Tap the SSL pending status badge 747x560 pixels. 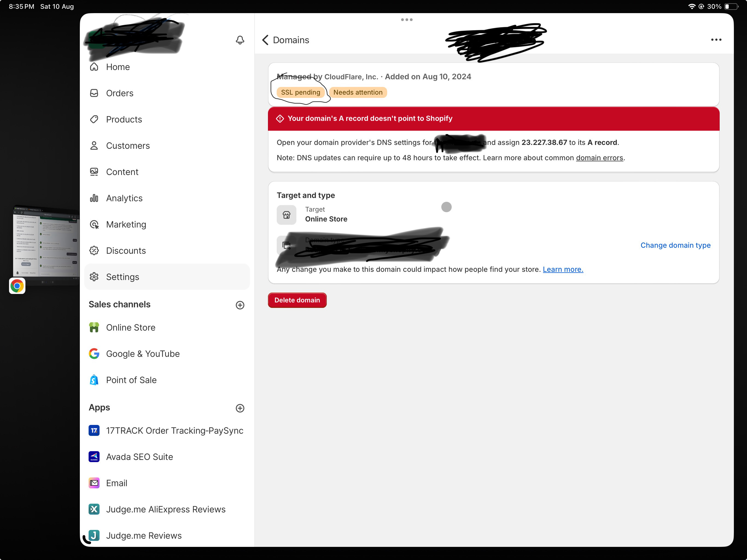(300, 92)
